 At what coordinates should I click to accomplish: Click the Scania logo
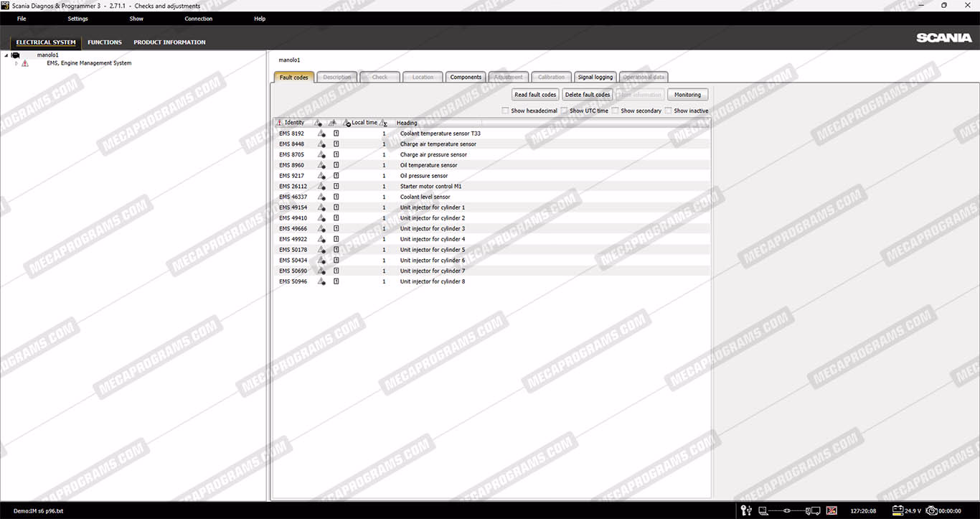click(943, 38)
